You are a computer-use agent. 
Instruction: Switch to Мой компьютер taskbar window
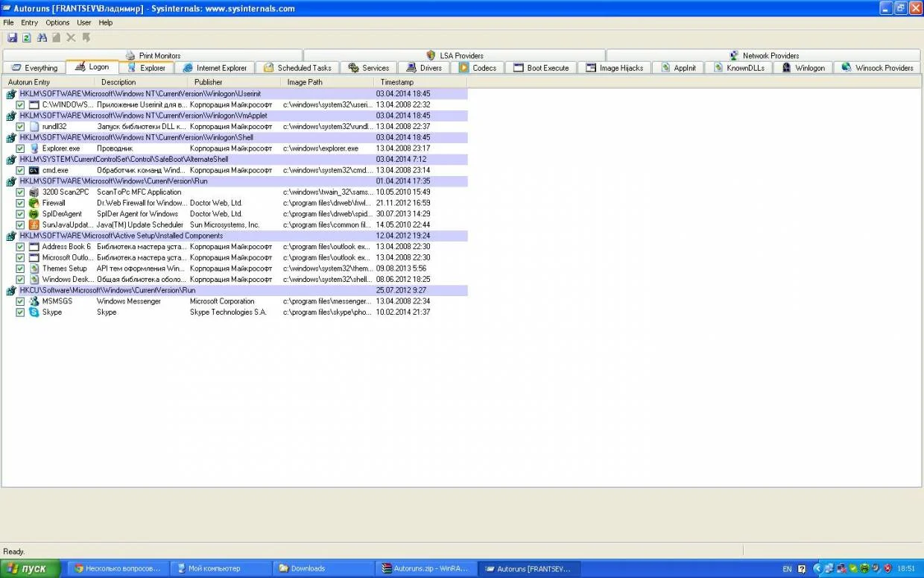220,568
